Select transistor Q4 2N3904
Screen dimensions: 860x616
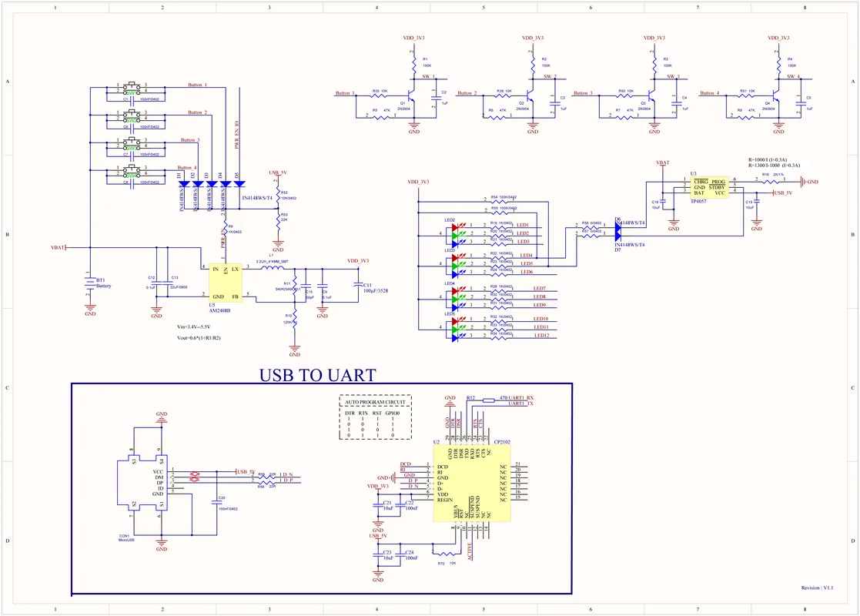tap(775, 96)
